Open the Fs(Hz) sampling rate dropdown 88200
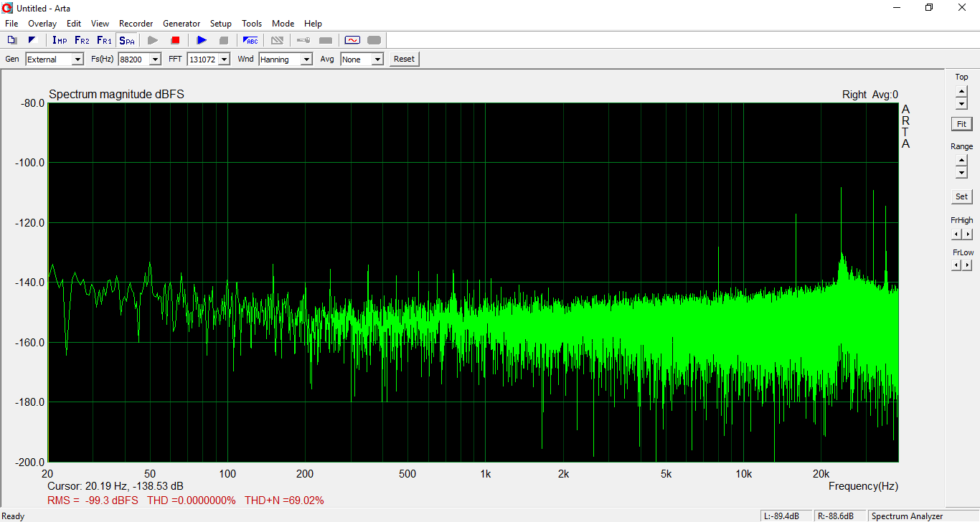 pyautogui.click(x=139, y=60)
